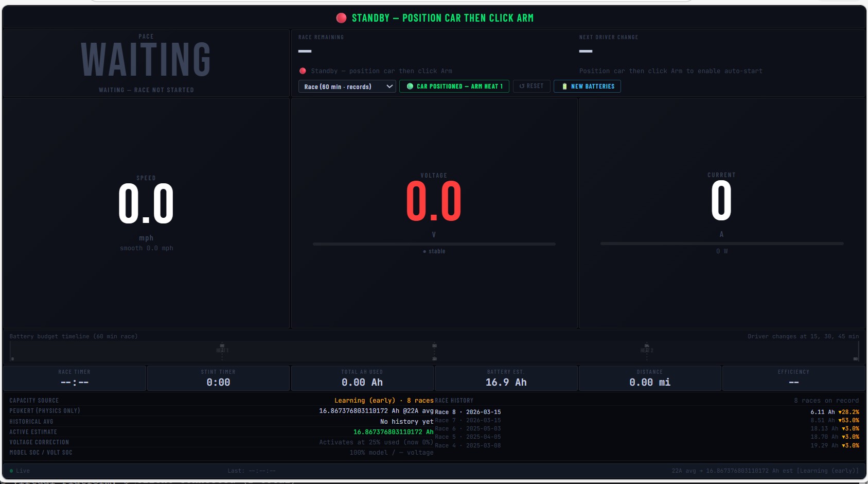Select Race 8 entry in race history
This screenshot has height=484, width=868.
tap(468, 412)
